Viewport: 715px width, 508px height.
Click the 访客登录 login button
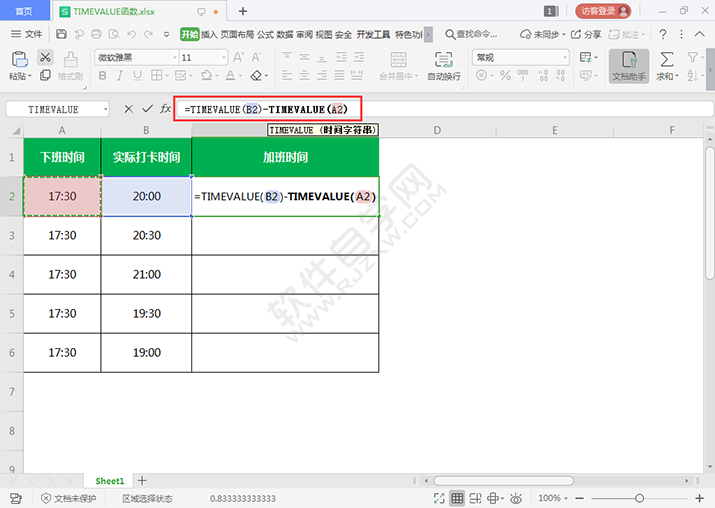tap(603, 11)
